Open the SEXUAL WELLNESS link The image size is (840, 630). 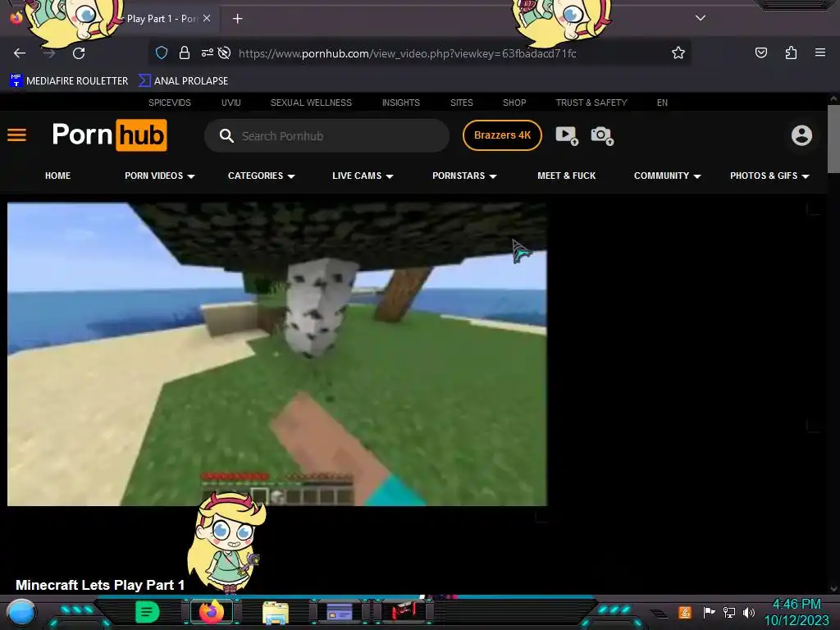pos(311,103)
